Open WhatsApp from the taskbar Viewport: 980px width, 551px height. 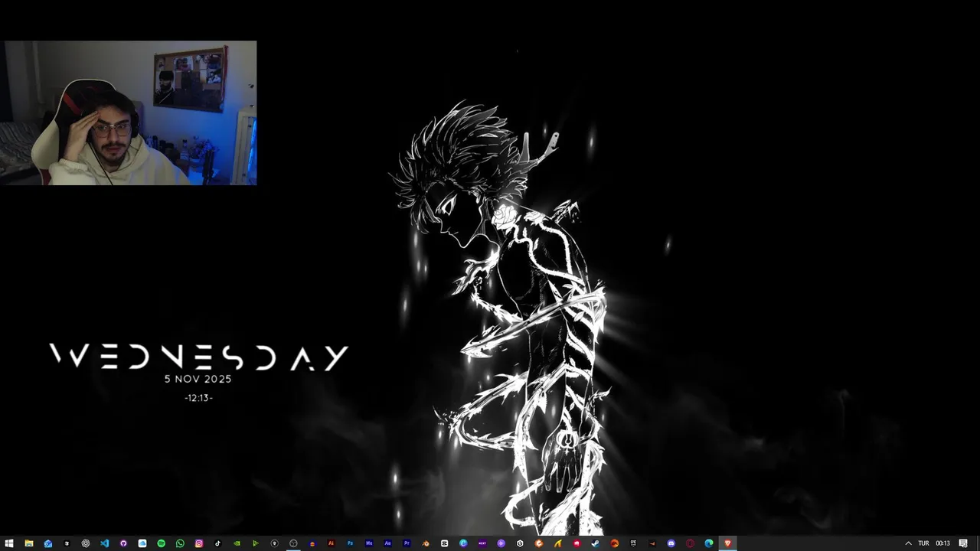[x=180, y=543]
